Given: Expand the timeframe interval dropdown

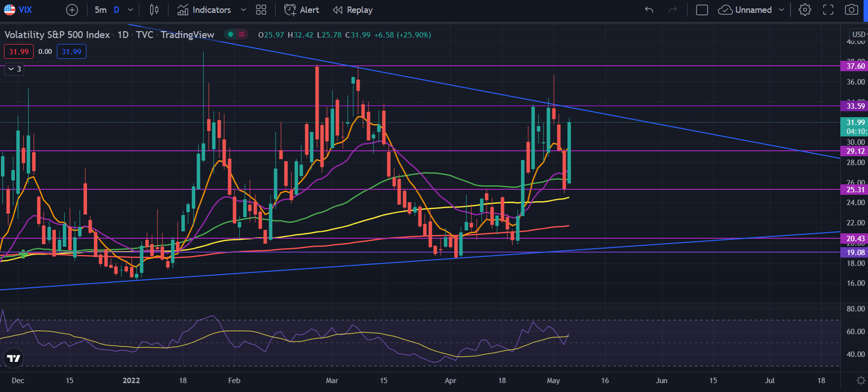Looking at the screenshot, I should tap(130, 10).
